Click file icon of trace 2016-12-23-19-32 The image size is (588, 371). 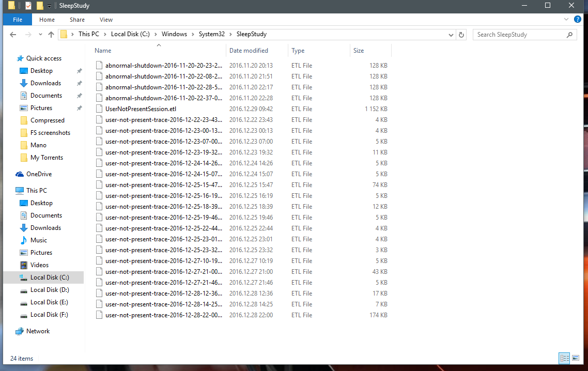[99, 152]
